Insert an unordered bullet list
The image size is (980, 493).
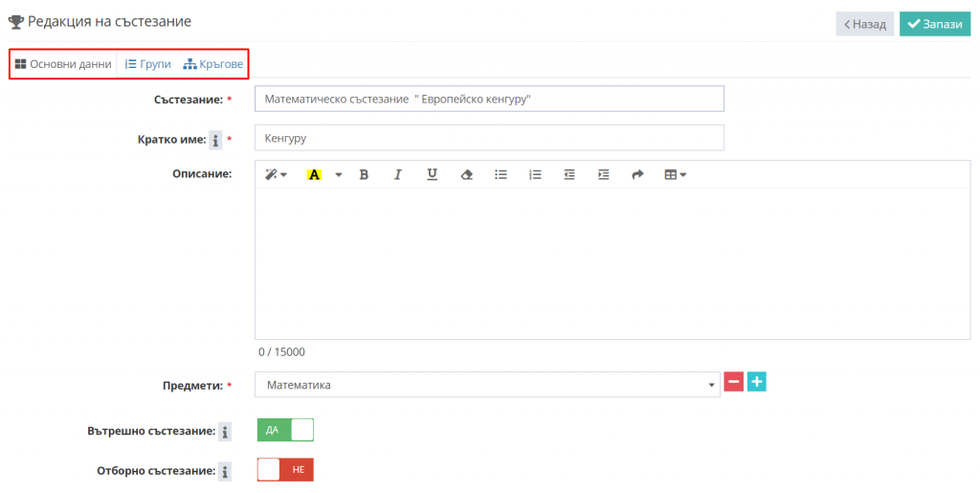click(501, 175)
